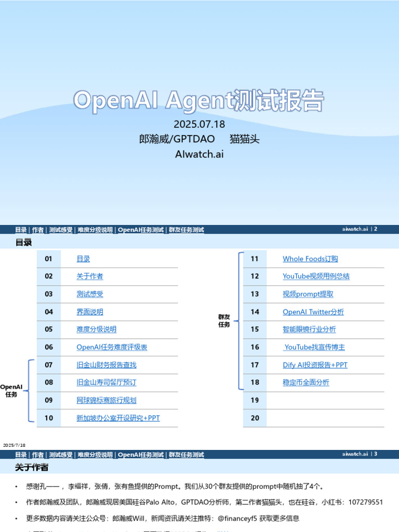Click the number cell 11
This screenshot has height=532, width=399.
[x=255, y=259]
